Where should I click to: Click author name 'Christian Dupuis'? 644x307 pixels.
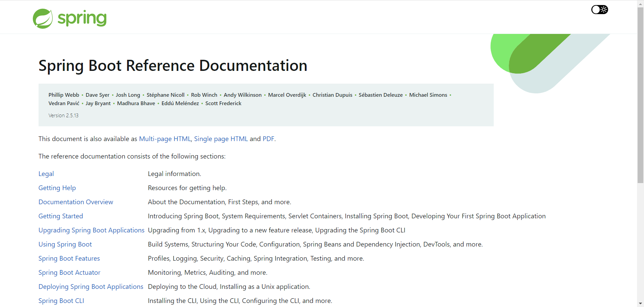tap(332, 95)
